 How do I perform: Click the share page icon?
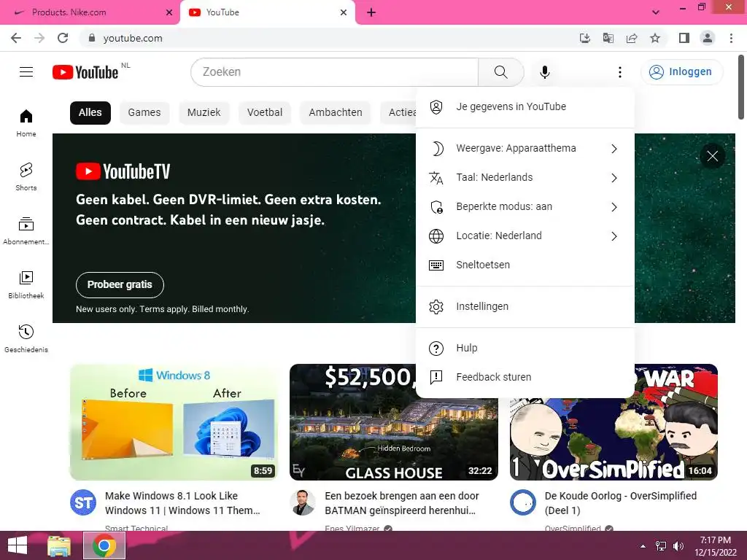632,38
